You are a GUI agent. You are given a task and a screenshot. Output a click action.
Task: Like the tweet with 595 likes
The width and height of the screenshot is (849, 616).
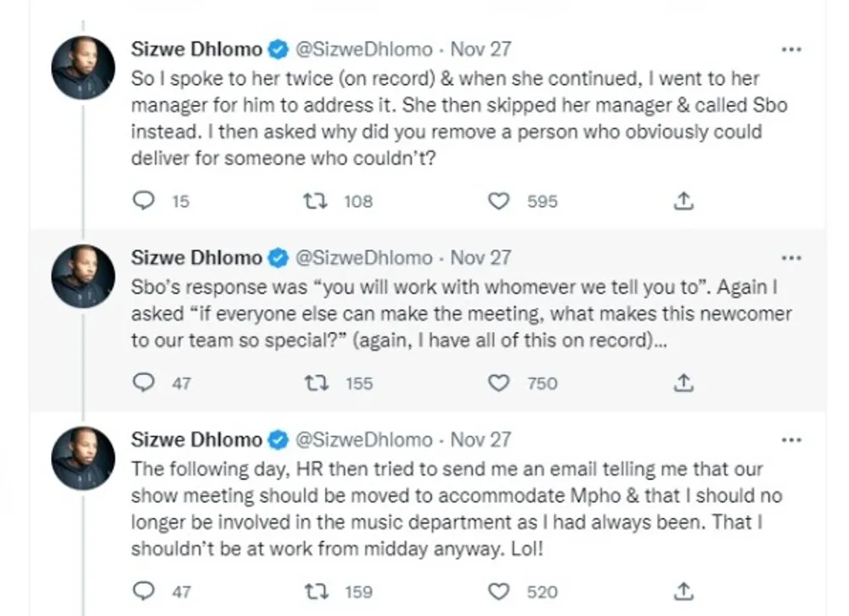[x=500, y=201]
